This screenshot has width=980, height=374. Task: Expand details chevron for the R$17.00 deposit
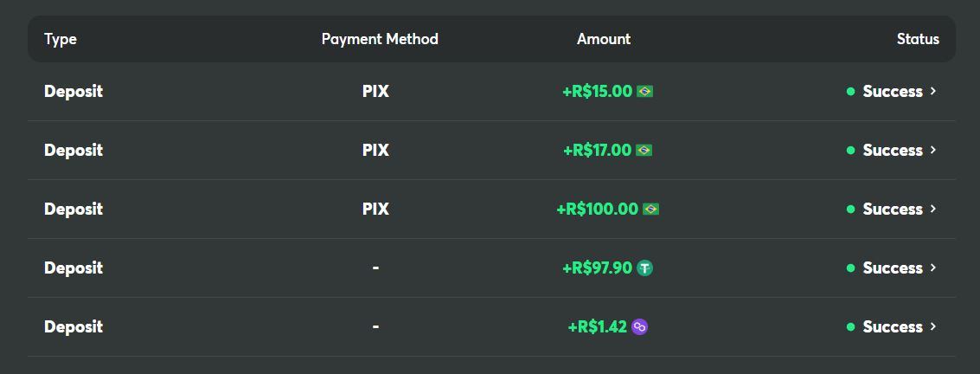click(x=933, y=150)
